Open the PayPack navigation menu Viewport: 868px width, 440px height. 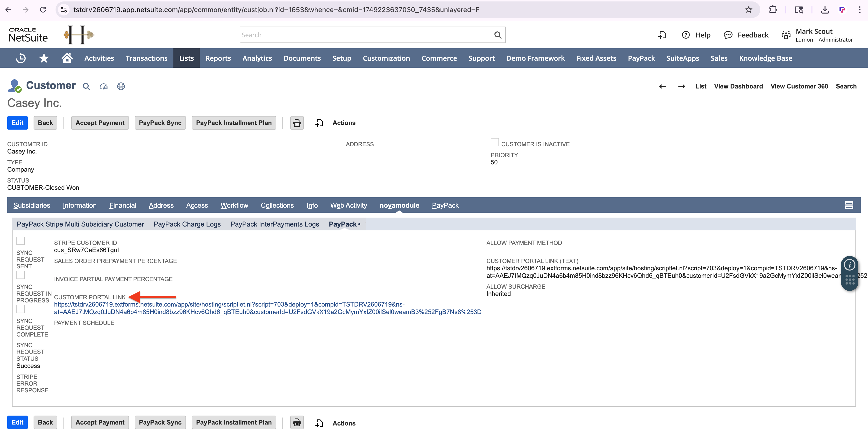pos(641,58)
